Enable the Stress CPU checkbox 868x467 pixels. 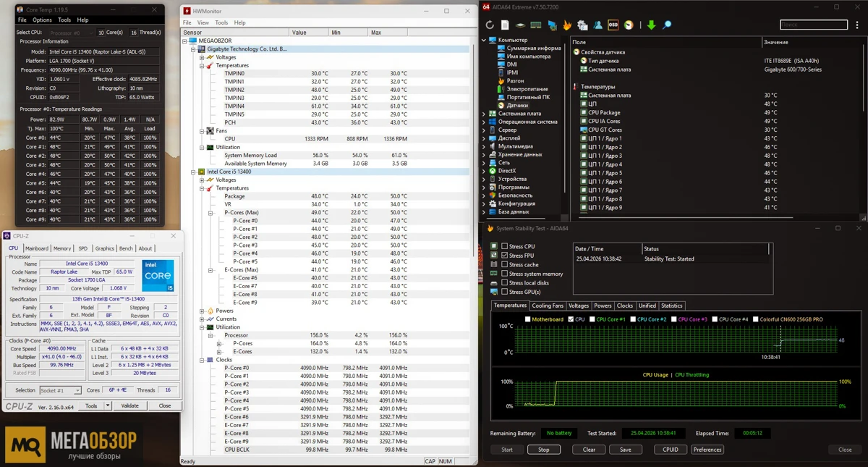pos(505,247)
